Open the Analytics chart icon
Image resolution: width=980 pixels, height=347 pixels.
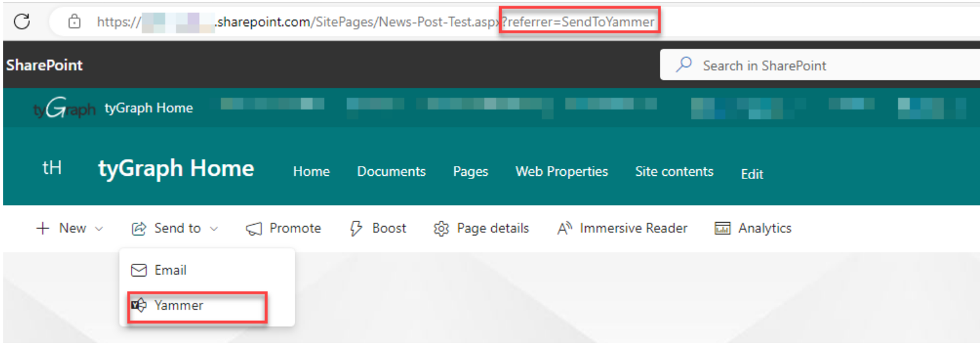722,229
